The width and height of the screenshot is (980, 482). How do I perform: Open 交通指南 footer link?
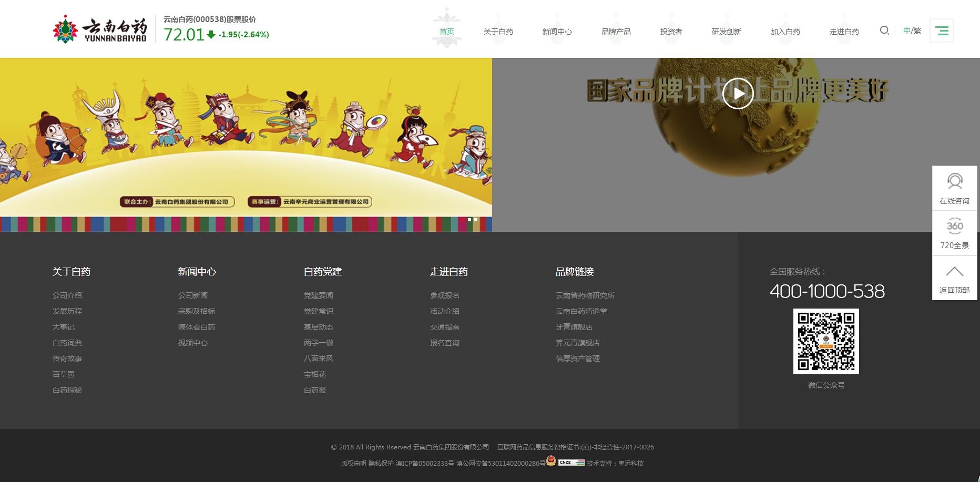[x=445, y=327]
